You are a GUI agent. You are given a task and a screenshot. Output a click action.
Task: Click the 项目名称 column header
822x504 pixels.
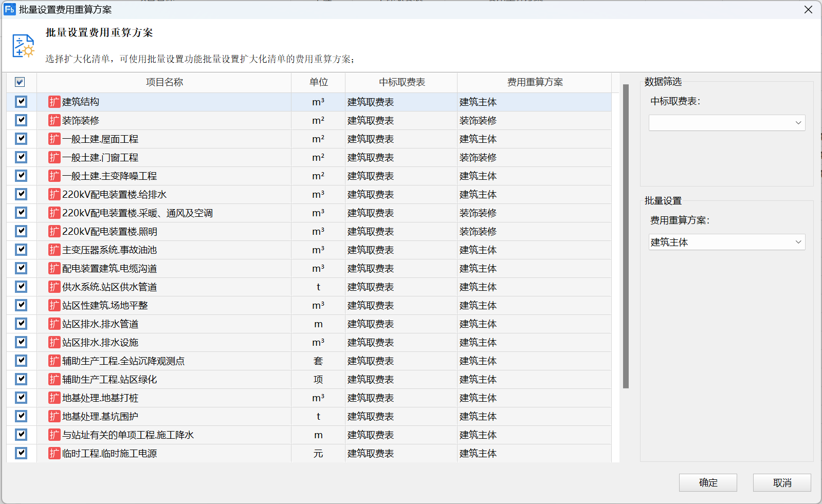[x=164, y=82]
